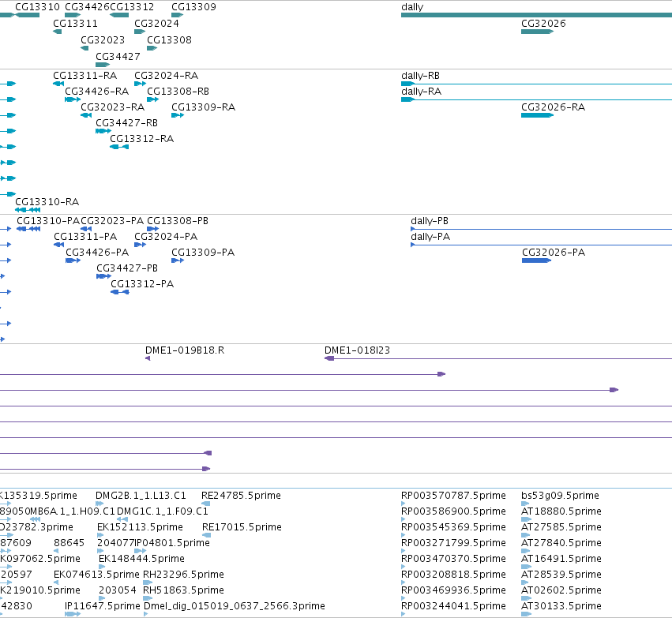Viewport: 672px width, 618px height.
Task: Open transcript CG34426-RA
Action: pyautogui.click(x=97, y=92)
